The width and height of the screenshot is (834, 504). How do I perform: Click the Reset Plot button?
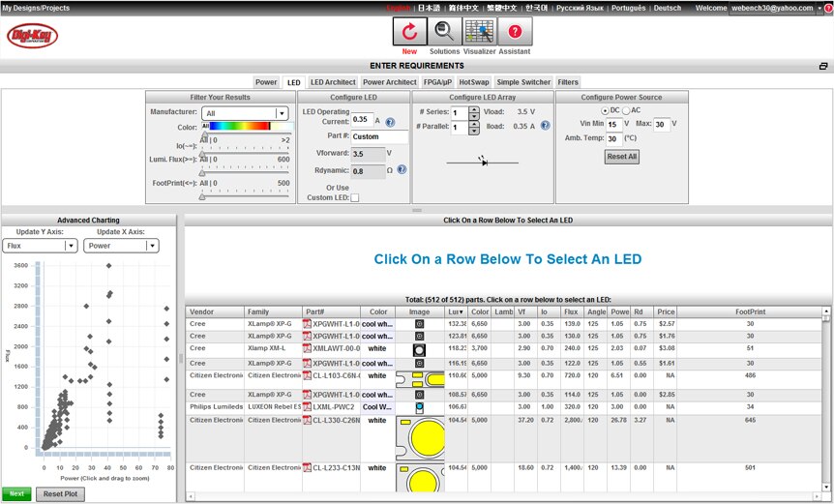coord(61,494)
